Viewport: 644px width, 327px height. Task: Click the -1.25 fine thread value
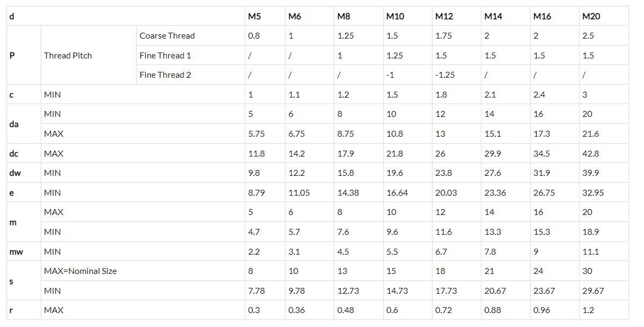click(445, 75)
